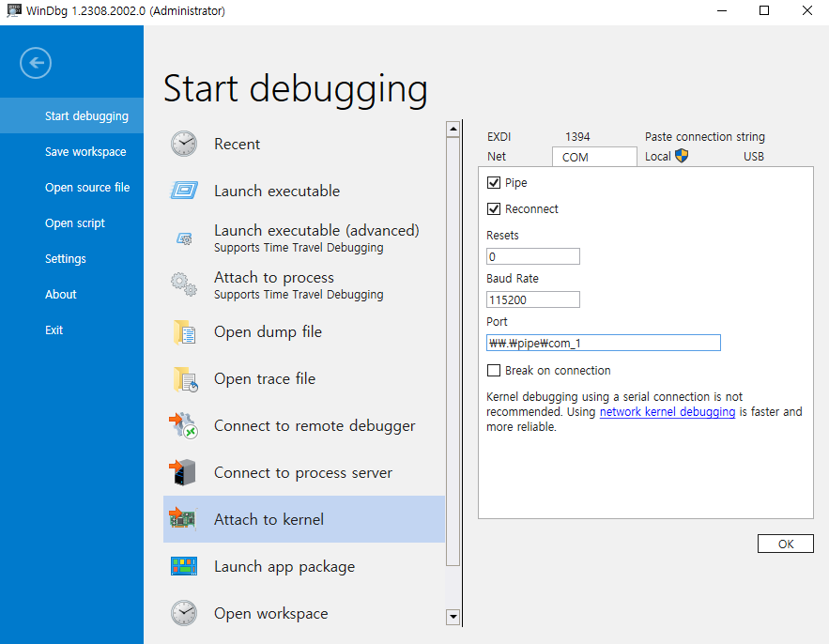Click the Connect to remote debugger icon

pyautogui.click(x=183, y=425)
